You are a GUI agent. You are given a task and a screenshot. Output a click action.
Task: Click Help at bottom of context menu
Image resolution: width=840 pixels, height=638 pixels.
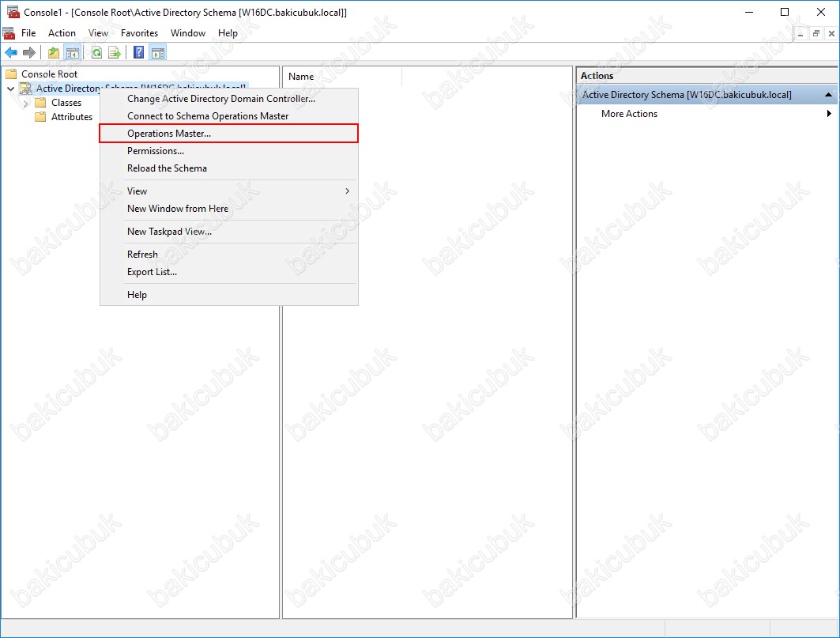click(x=228, y=295)
